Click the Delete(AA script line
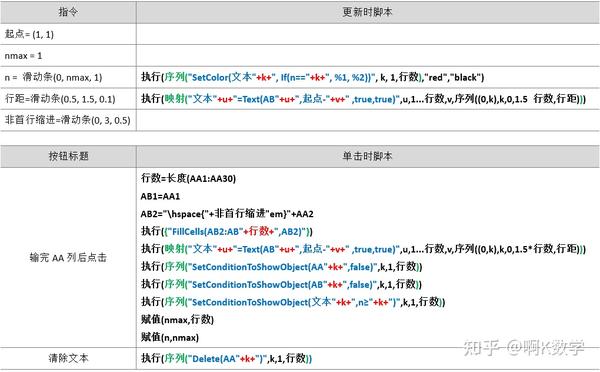Image resolution: width=600 pixels, height=372 pixels. [x=227, y=358]
